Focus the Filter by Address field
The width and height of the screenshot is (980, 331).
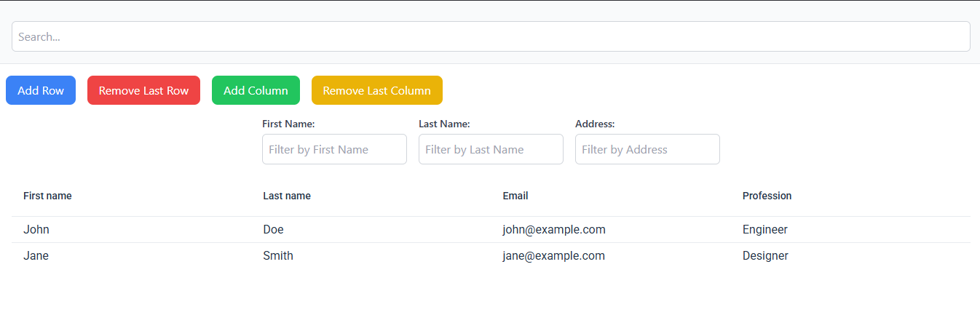647,149
